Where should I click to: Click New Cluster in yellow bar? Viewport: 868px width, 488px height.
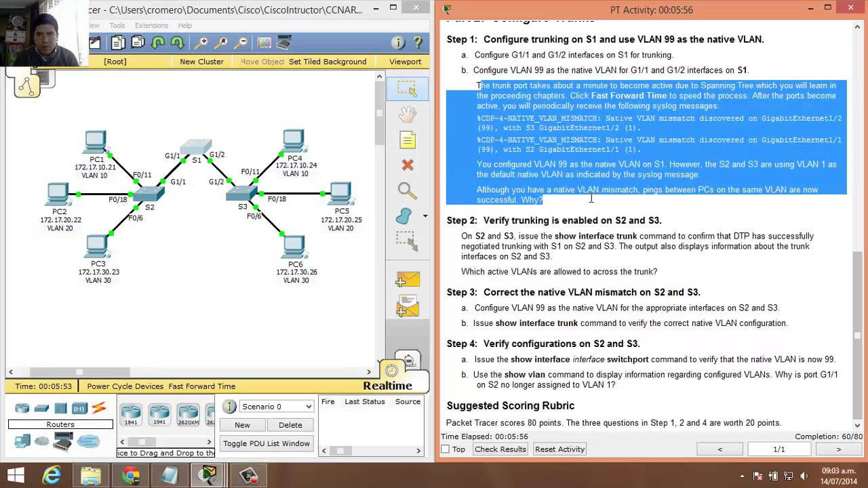[201, 62]
